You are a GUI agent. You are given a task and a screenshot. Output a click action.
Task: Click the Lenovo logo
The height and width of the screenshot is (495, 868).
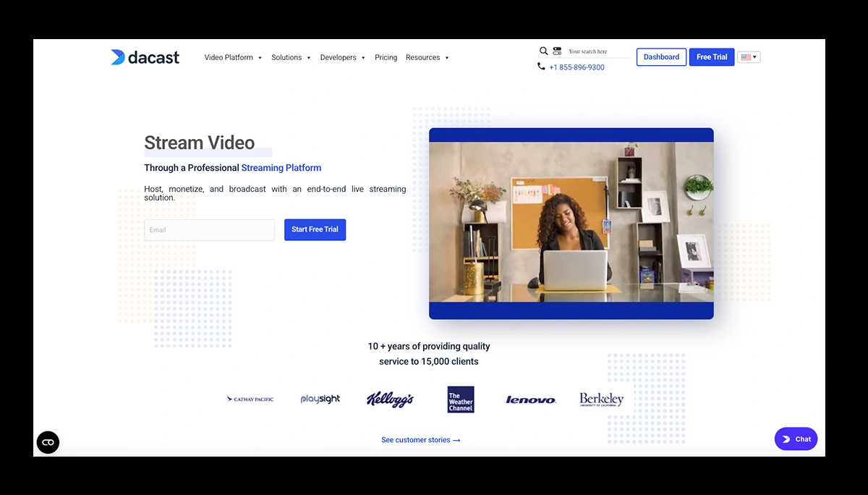[x=530, y=399]
